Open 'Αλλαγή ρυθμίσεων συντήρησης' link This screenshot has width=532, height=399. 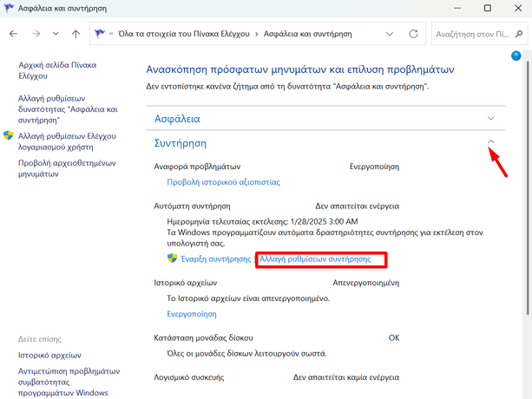click(x=315, y=259)
